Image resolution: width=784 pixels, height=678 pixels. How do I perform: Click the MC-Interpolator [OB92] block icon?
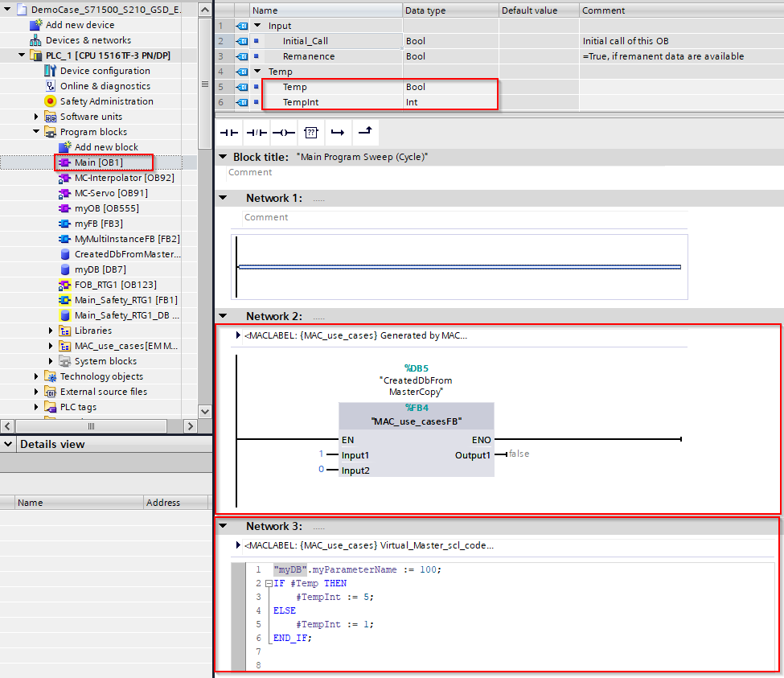click(64, 178)
